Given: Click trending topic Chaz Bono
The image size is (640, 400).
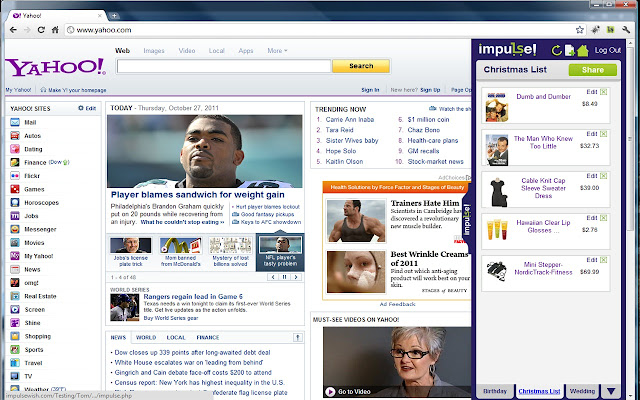Looking at the screenshot, I should [x=424, y=130].
